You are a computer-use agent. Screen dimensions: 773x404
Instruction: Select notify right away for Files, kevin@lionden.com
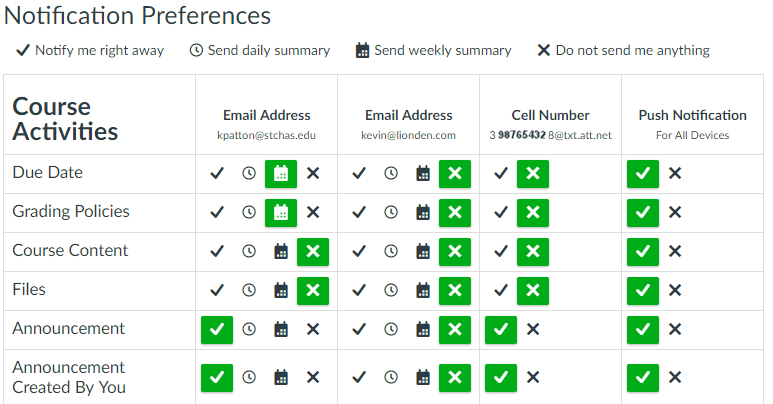pos(359,290)
